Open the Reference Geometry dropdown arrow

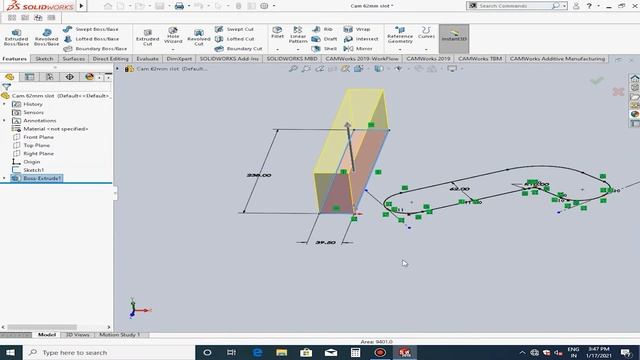[400, 50]
